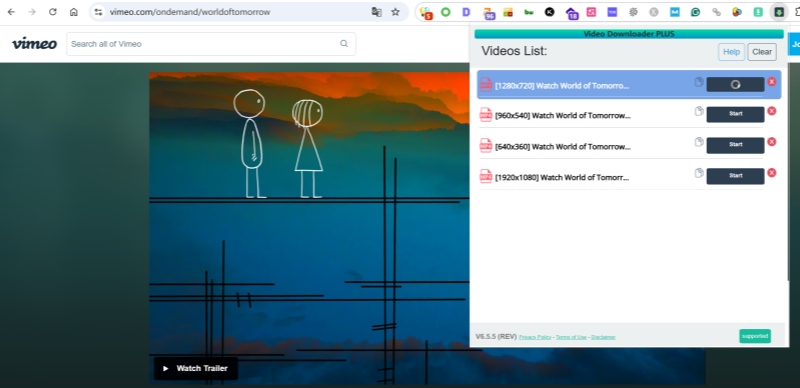Viewport: 800px width, 388px height.
Task: Click the loading button on 1280x720 row
Action: pos(735,85)
